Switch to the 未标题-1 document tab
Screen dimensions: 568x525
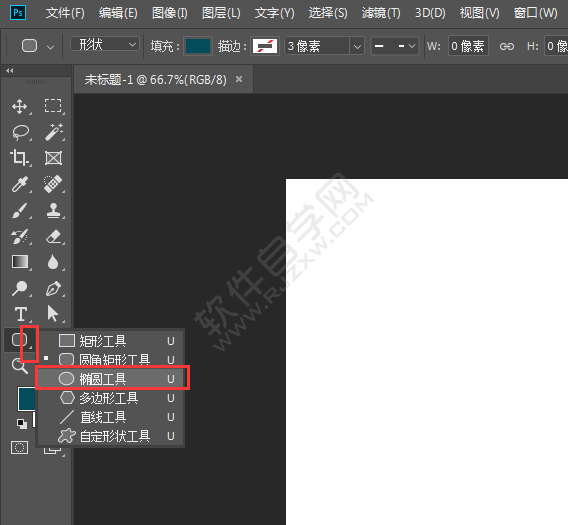156,79
